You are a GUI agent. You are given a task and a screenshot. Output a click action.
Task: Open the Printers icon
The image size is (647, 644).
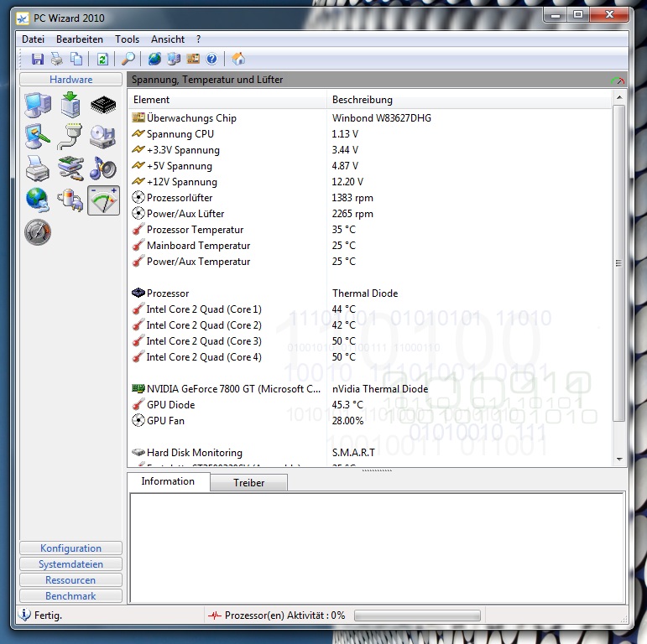tap(38, 169)
